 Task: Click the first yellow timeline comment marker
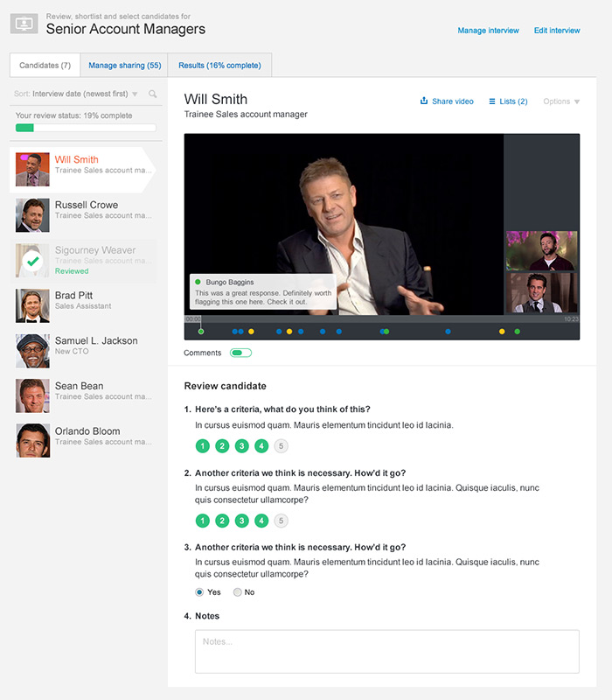251,332
